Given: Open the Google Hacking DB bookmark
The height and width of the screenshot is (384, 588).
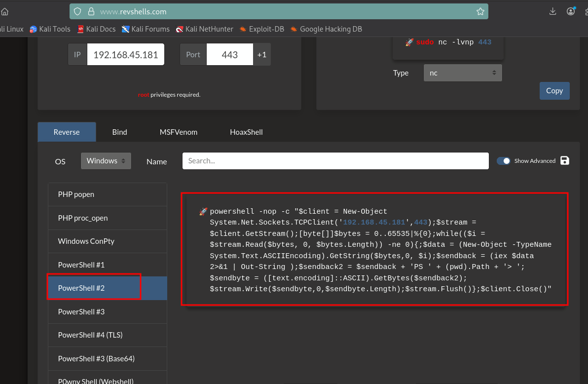Looking at the screenshot, I should click(327, 29).
